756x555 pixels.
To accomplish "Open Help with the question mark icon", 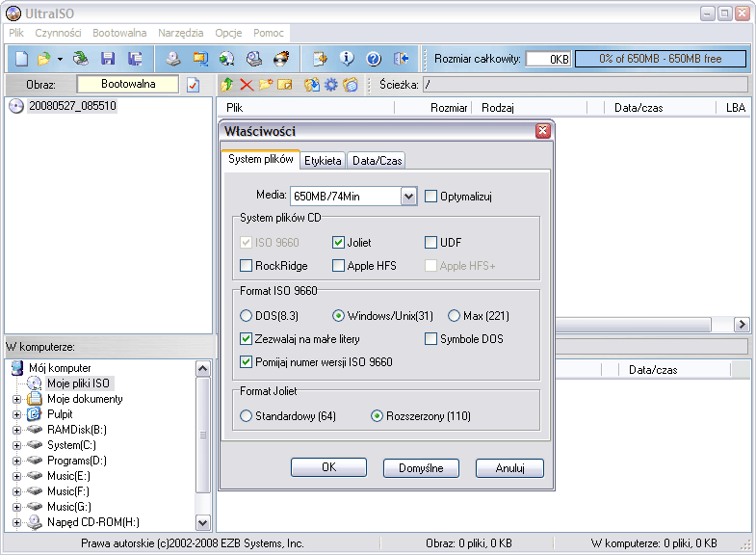I will coord(374,59).
